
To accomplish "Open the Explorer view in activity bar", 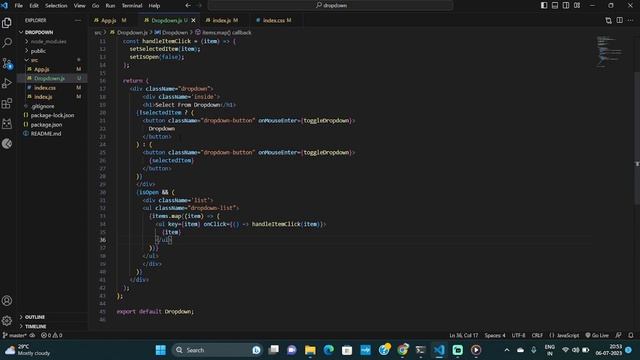I will (x=7, y=23).
